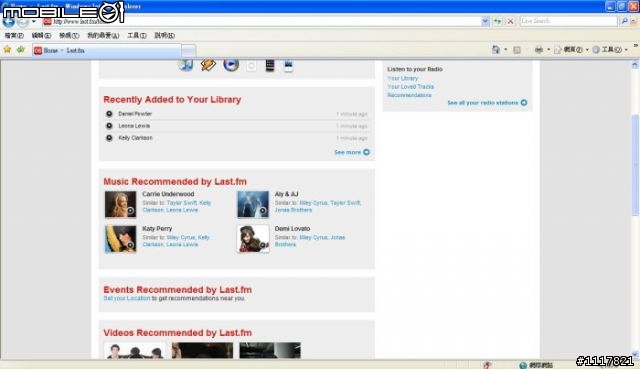Image resolution: width=640 pixels, height=369 pixels.
Task: Open the 網頁(P) page dropdown on the command bar
Action: click(x=571, y=50)
